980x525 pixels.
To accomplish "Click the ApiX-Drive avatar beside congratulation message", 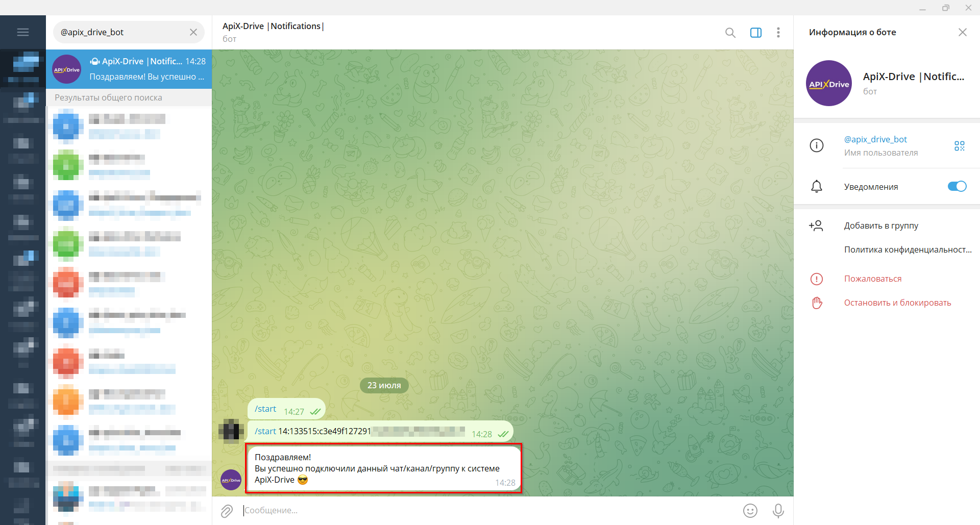I will (231, 480).
